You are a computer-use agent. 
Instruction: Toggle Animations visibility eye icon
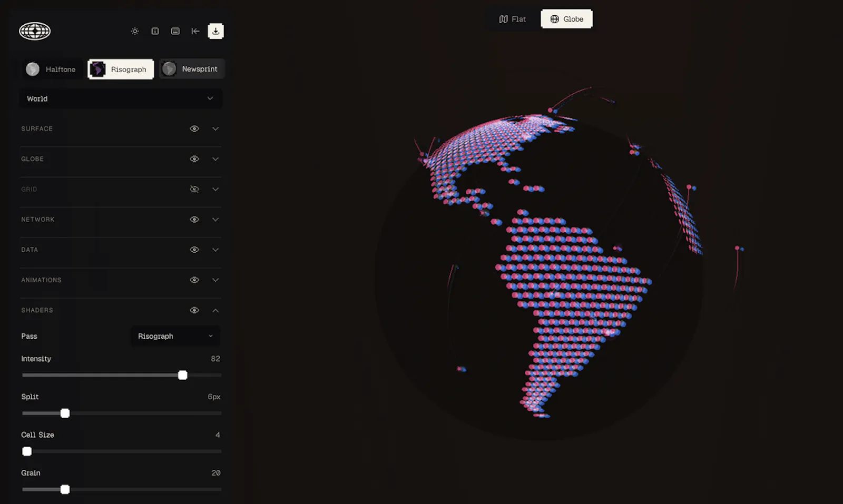point(194,280)
